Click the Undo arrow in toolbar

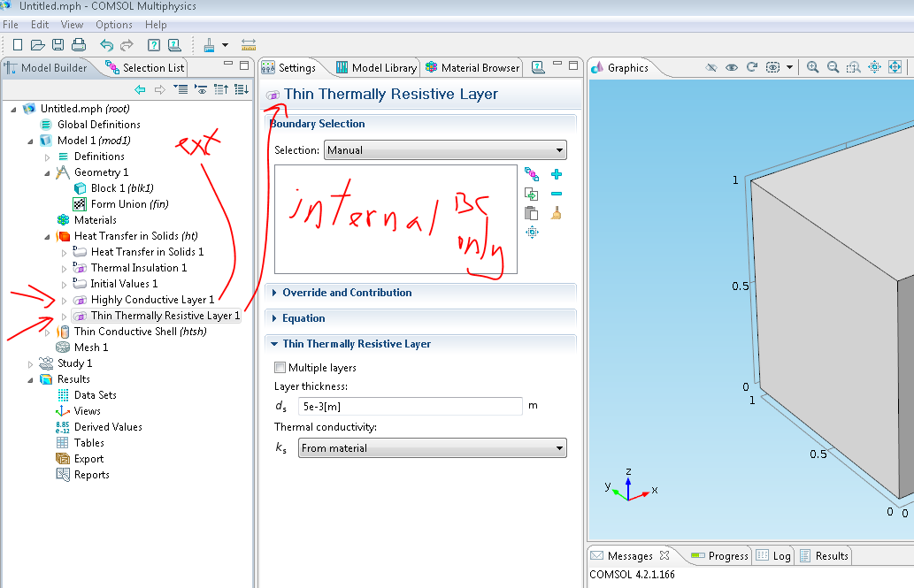[106, 45]
